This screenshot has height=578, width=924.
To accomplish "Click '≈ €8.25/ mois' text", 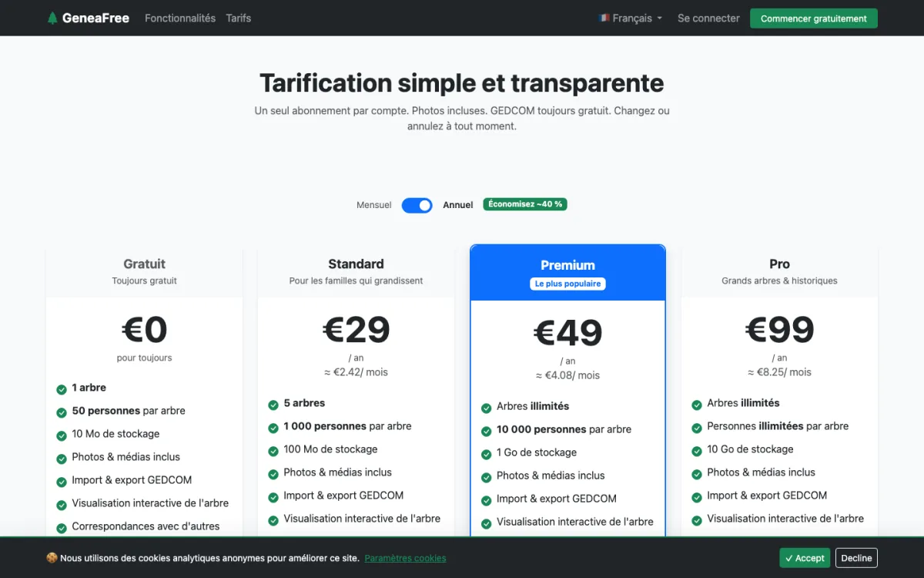I will click(x=779, y=372).
